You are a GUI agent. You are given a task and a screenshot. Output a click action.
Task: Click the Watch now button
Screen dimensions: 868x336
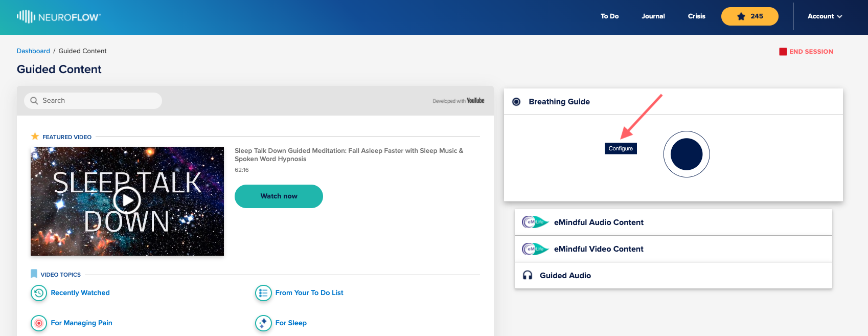click(x=279, y=196)
